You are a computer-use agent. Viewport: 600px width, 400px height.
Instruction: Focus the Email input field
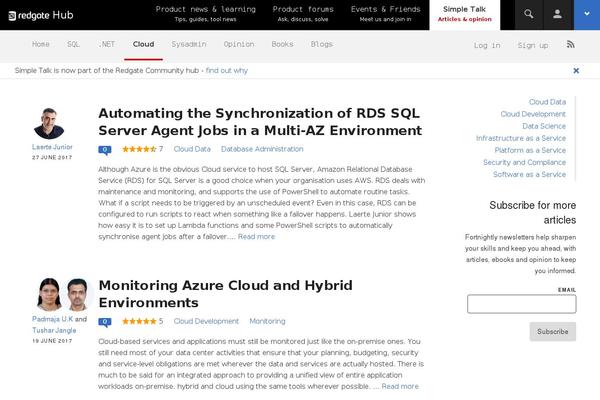[x=522, y=304]
